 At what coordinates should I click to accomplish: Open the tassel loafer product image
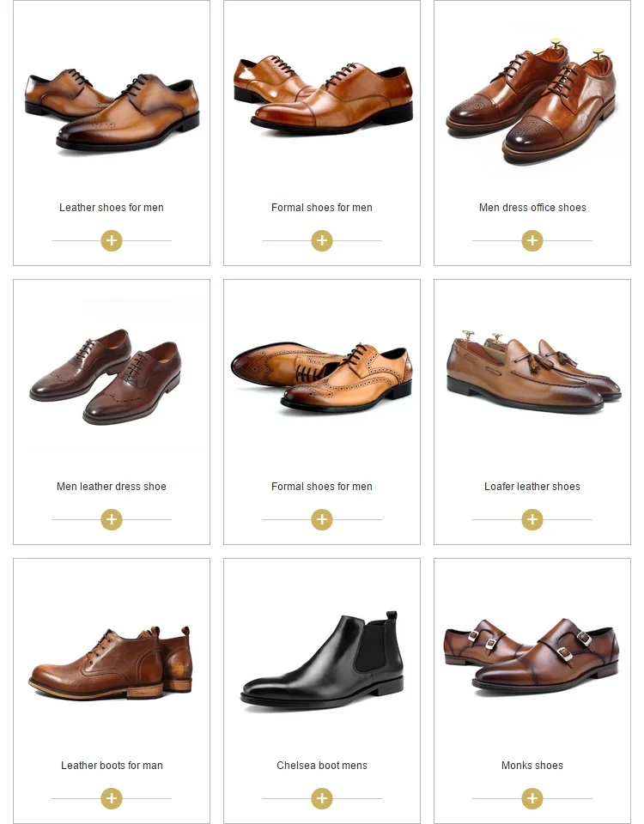[532, 371]
